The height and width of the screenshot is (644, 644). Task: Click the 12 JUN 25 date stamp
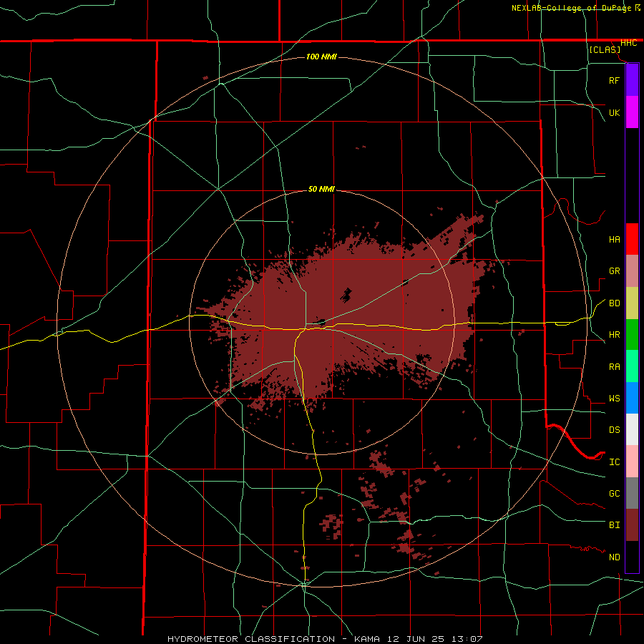pos(416,639)
